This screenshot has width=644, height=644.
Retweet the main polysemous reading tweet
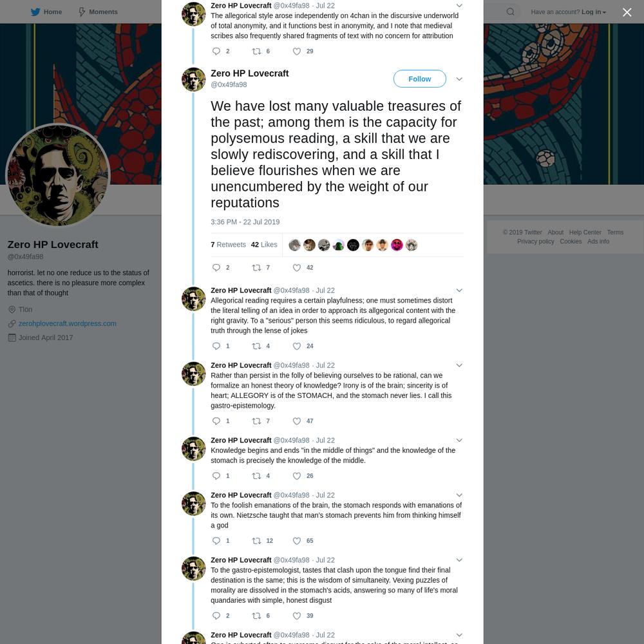click(x=256, y=267)
